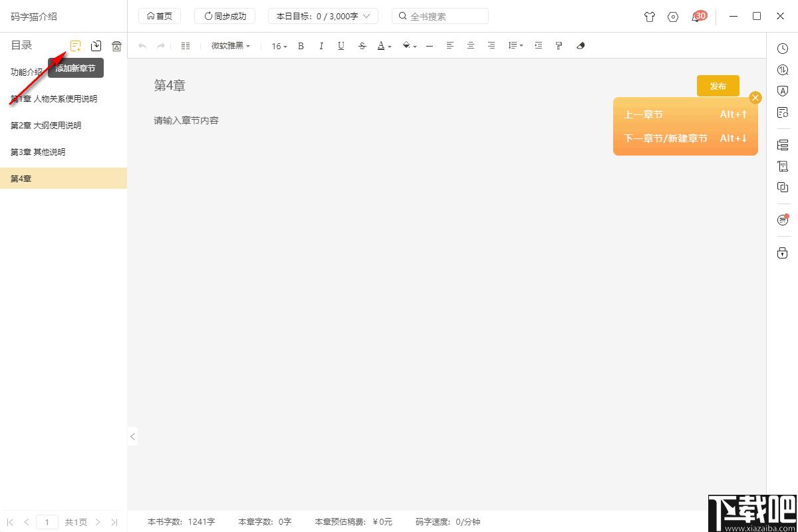Collapse the directory sidebar with the chevron
Screen dimensions: 798x532
[132, 436]
